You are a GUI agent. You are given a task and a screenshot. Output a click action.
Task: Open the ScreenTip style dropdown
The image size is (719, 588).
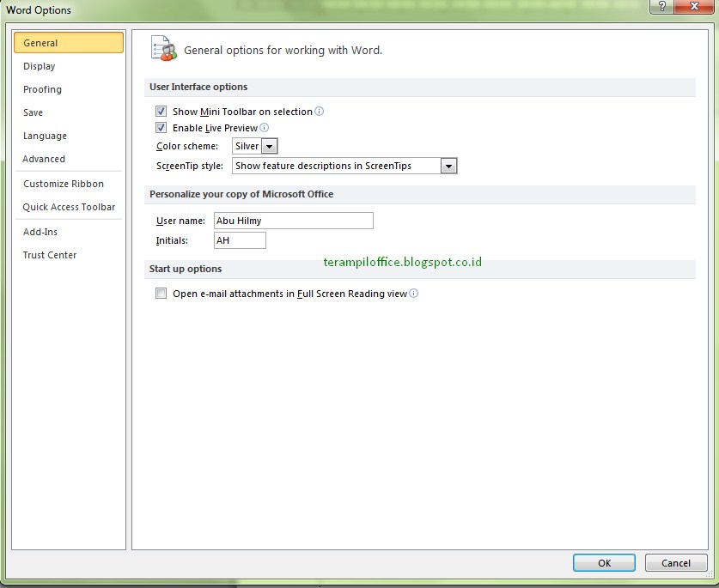point(448,165)
